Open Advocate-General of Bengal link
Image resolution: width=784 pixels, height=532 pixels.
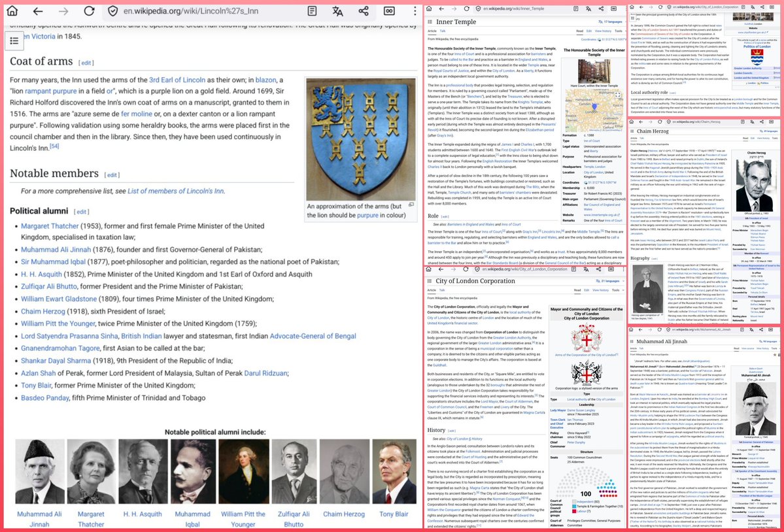[313, 336]
